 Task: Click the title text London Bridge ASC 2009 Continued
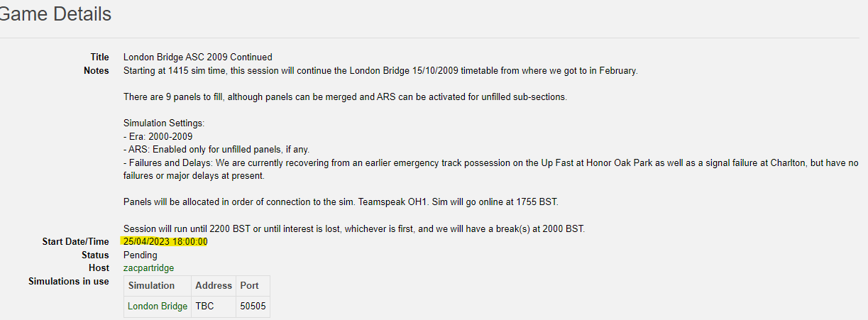(x=198, y=57)
